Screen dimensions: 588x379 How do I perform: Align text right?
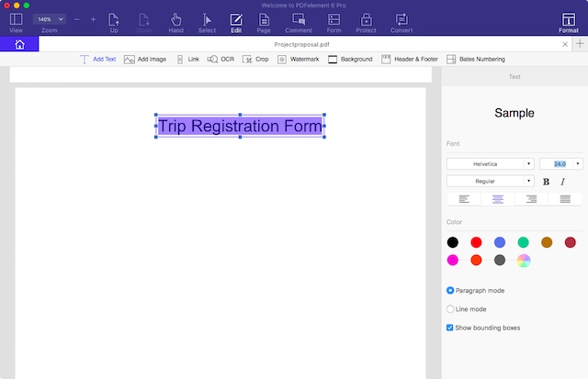(x=531, y=199)
